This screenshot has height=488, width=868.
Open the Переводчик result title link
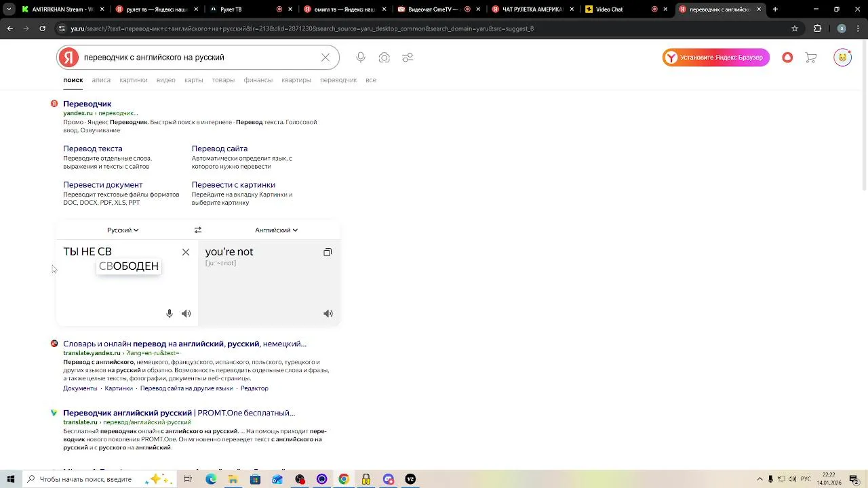click(x=87, y=104)
